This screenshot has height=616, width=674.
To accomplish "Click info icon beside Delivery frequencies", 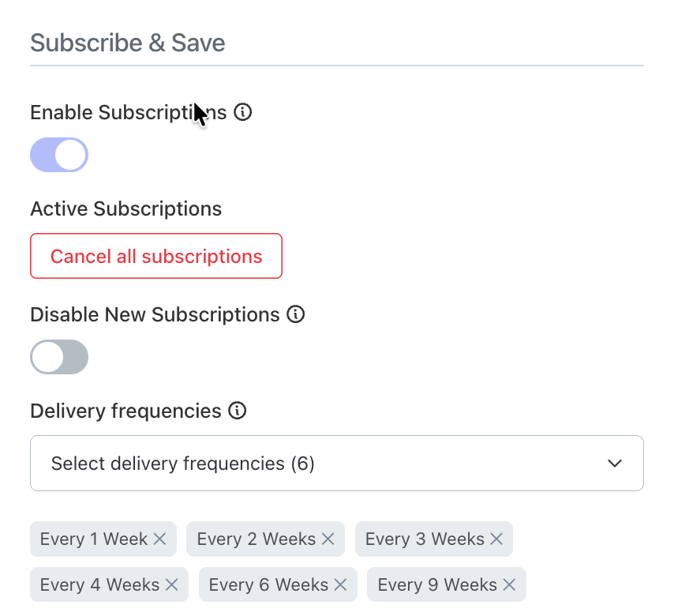I will (x=238, y=411).
